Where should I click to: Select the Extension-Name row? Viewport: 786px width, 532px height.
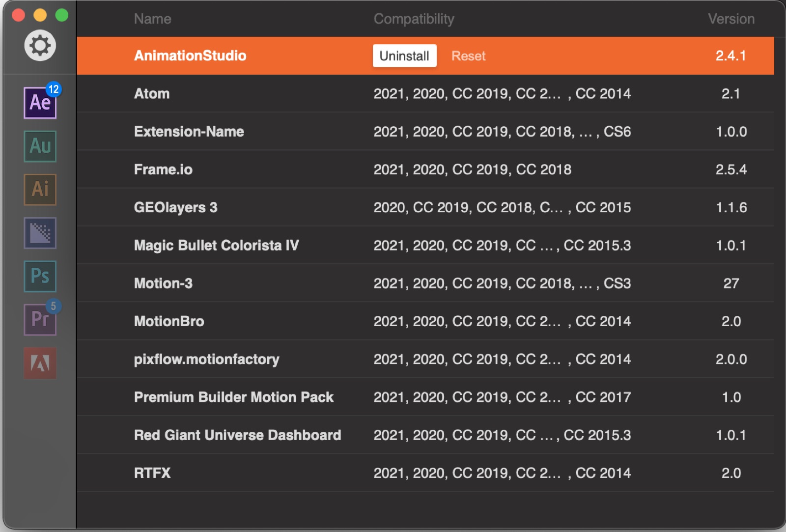point(425,132)
